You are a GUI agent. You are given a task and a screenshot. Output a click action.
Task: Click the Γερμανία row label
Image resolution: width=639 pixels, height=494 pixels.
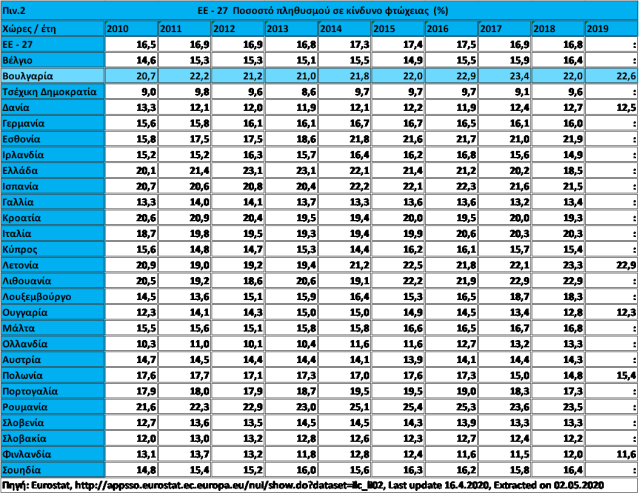[52, 123]
